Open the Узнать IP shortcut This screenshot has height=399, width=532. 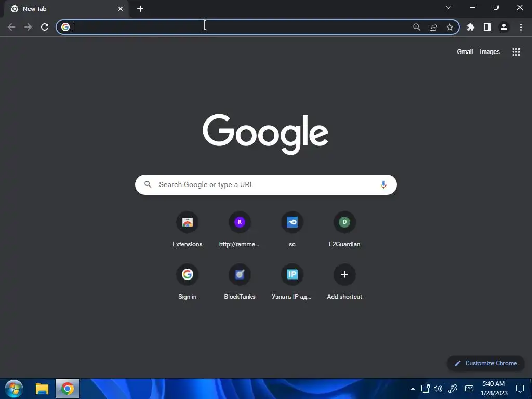click(292, 282)
